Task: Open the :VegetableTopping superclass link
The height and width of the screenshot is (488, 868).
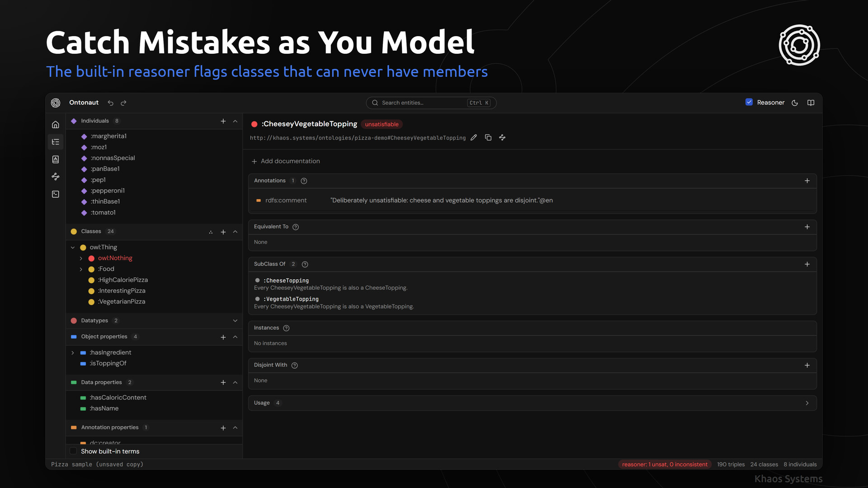Action: click(291, 299)
